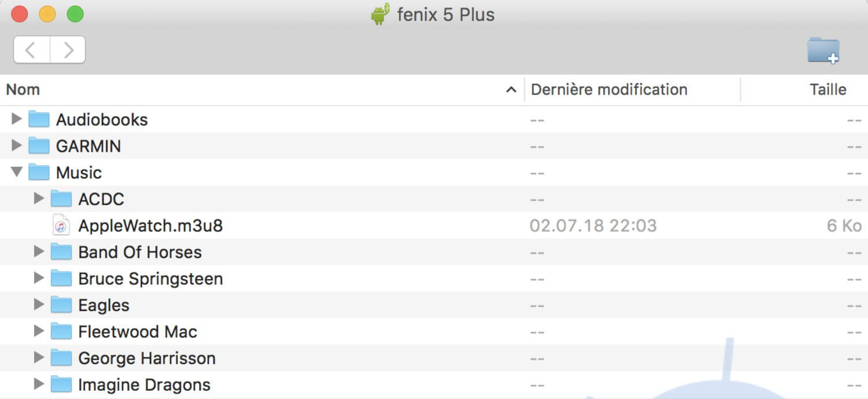Minimize window with yellow button
This screenshot has height=399, width=868.
coord(47,14)
